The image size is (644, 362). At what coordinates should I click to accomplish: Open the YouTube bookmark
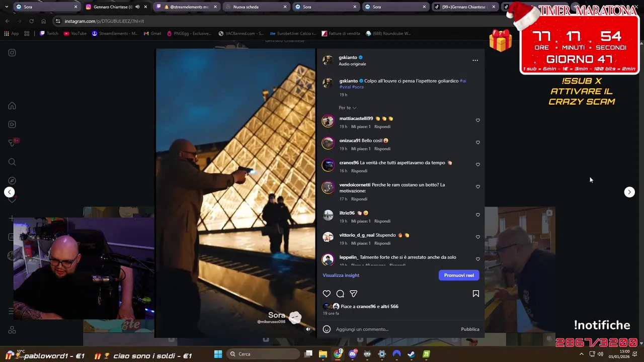point(75,34)
